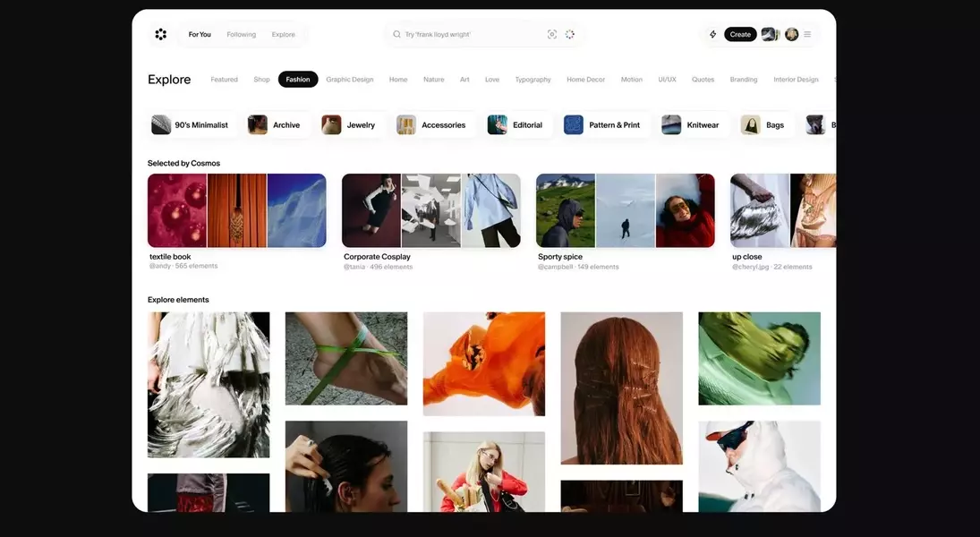Open the visual image search icon
The image size is (980, 537).
tap(552, 34)
